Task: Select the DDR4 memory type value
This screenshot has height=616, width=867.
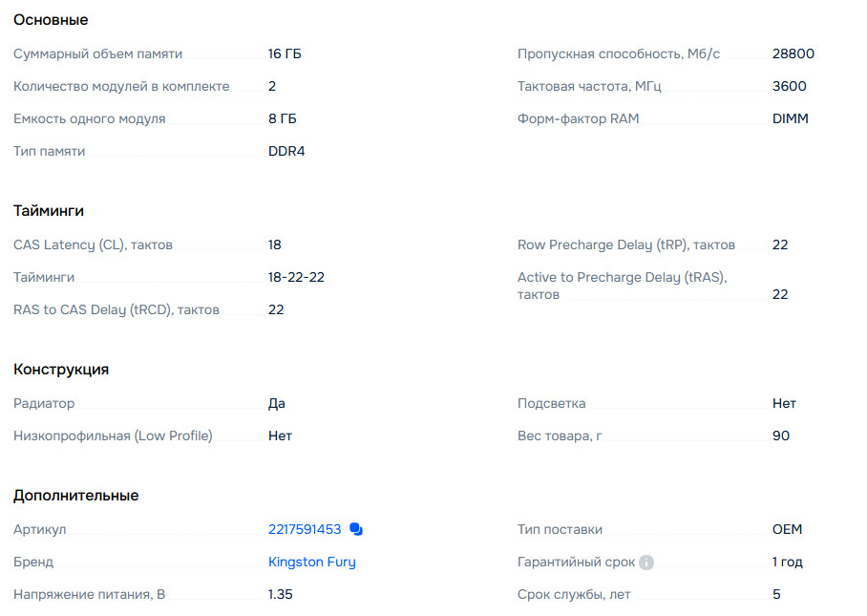Action: [286, 151]
